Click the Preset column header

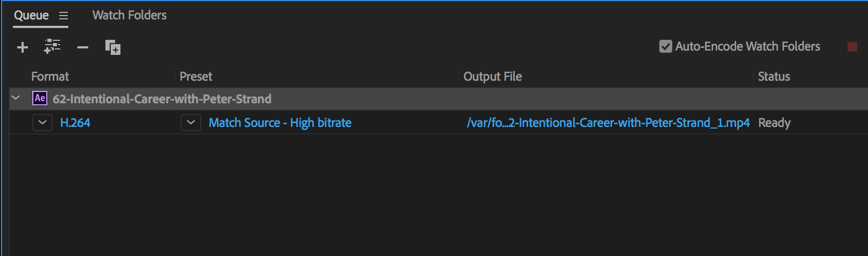(196, 76)
